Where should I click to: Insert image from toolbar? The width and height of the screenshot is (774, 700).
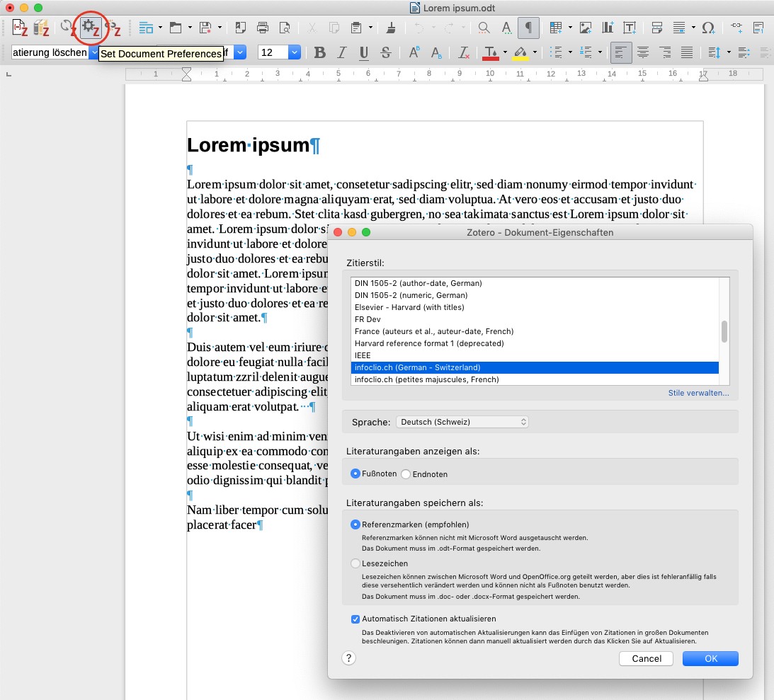pos(585,28)
